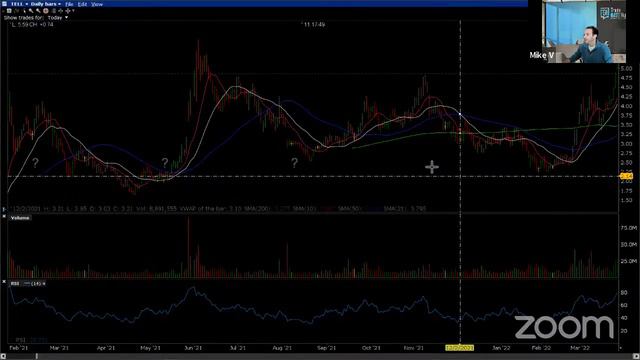Open the TELL symbol dropdown
The image size is (640, 360).
19,4
